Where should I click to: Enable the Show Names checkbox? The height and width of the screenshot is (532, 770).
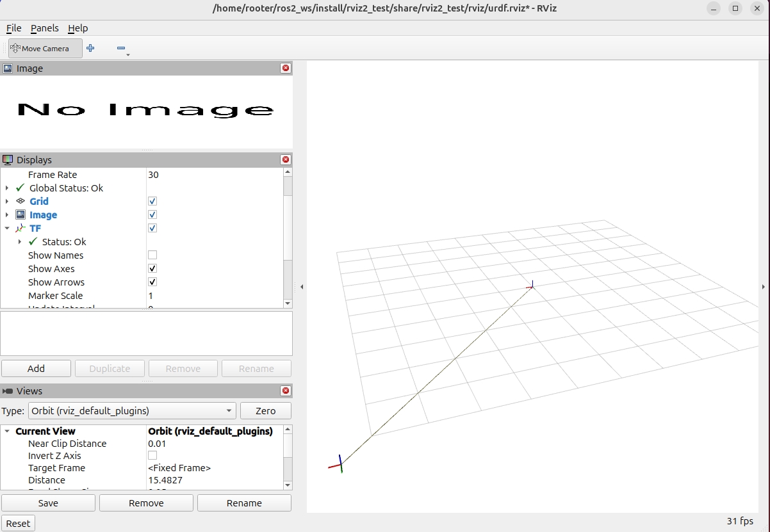[x=152, y=255]
